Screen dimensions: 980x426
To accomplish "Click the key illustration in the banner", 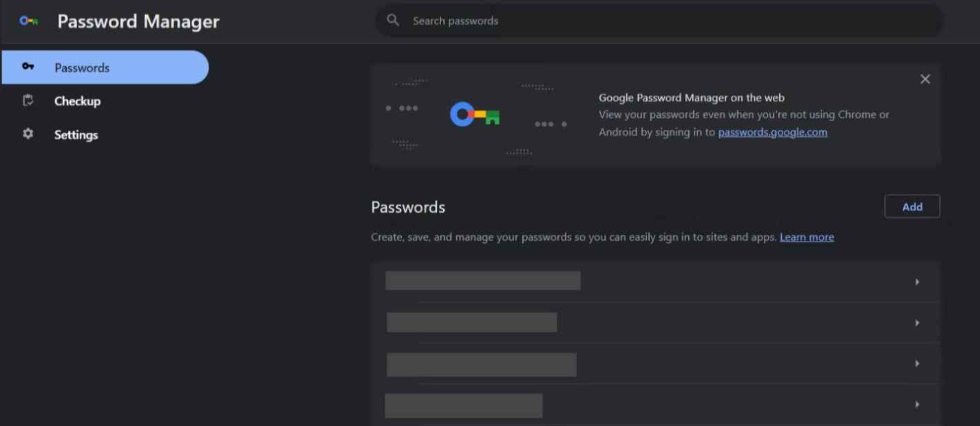I will click(x=474, y=113).
